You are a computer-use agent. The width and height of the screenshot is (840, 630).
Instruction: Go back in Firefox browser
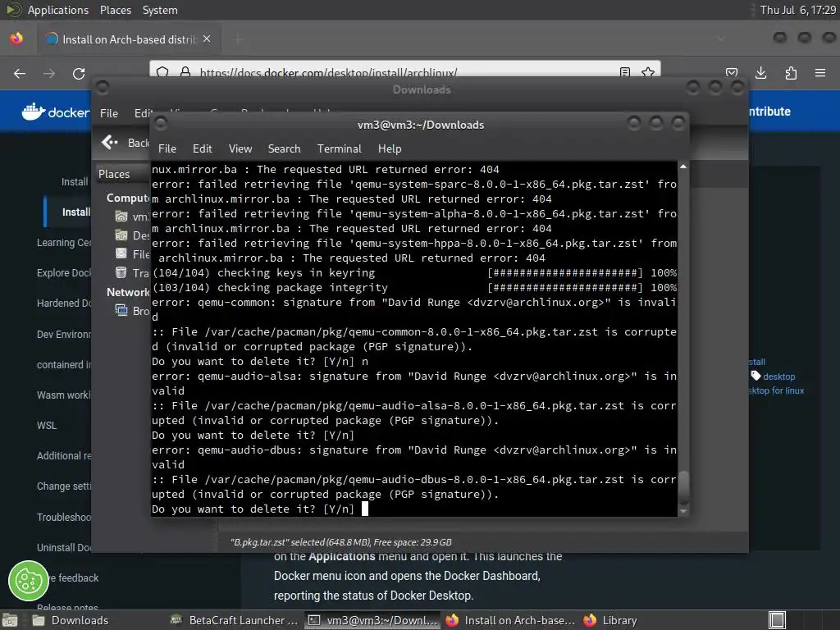coord(20,73)
